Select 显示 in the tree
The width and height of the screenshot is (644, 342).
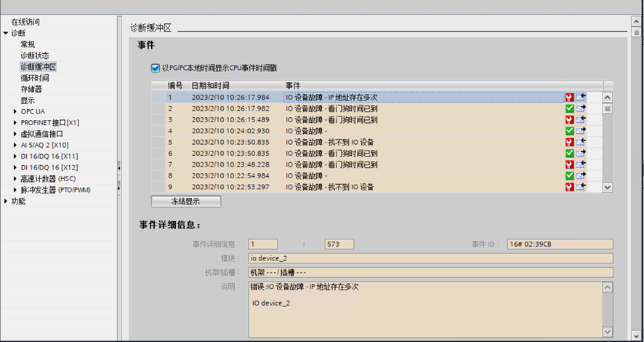click(28, 100)
